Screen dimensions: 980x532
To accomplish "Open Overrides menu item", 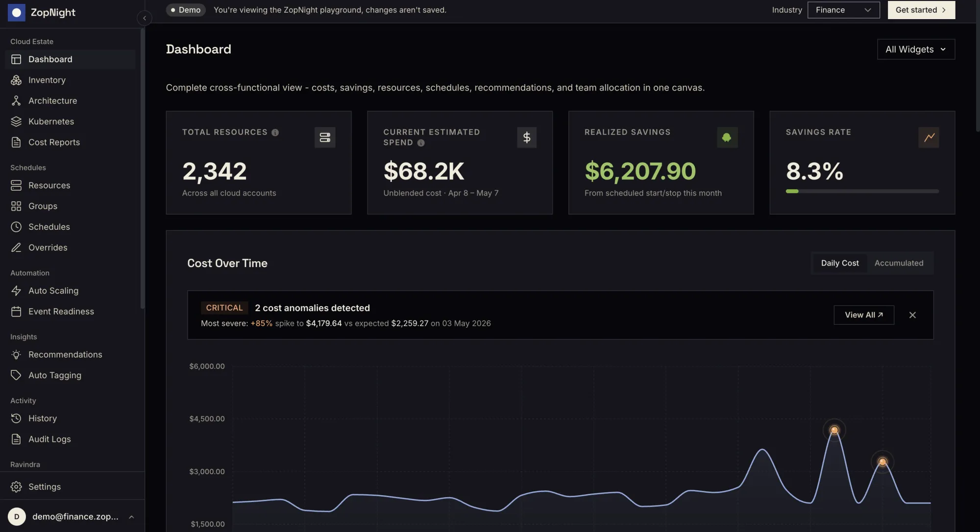I will tap(70, 247).
